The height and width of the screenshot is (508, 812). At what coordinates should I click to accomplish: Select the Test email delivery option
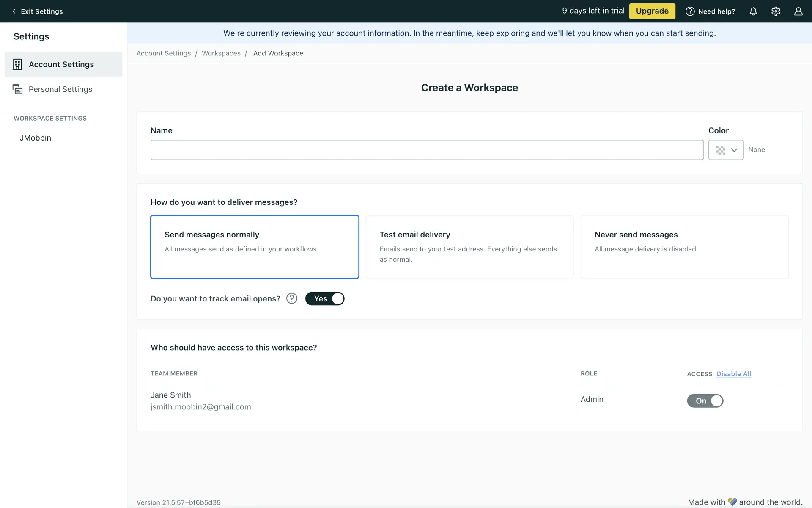point(469,247)
